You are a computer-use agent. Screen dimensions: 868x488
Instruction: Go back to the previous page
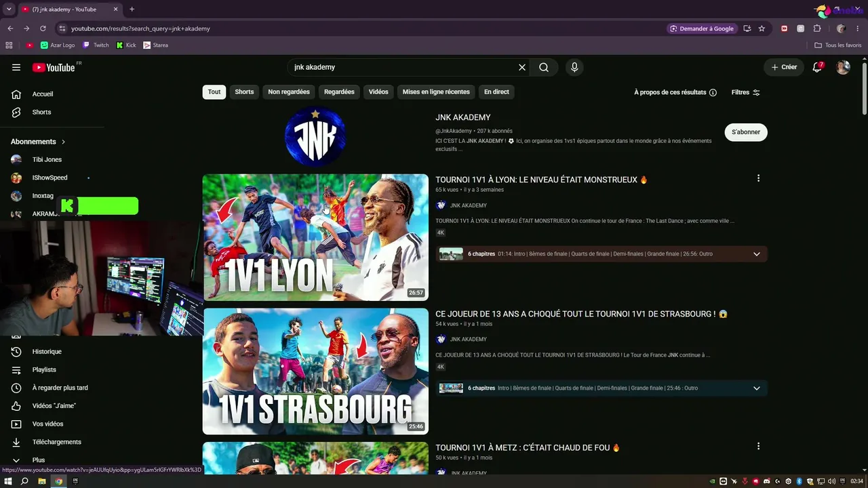tap(10, 28)
